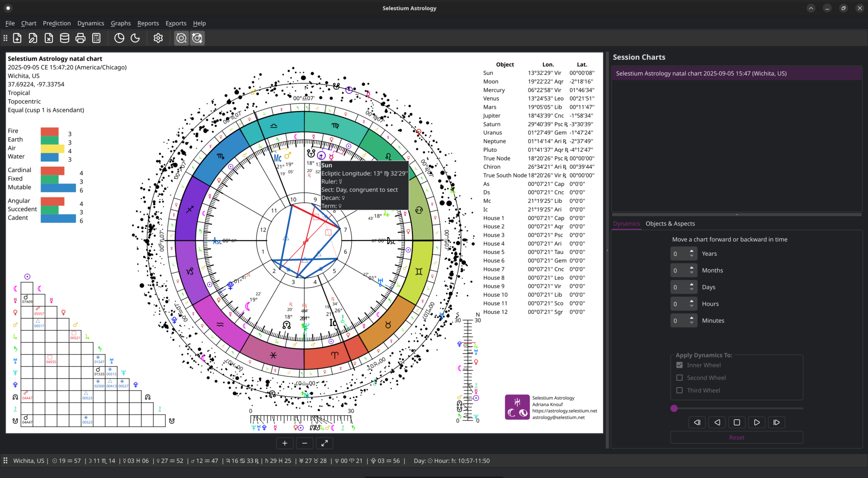
Task: Decrease the Months value with down arrow
Action: [692, 272]
